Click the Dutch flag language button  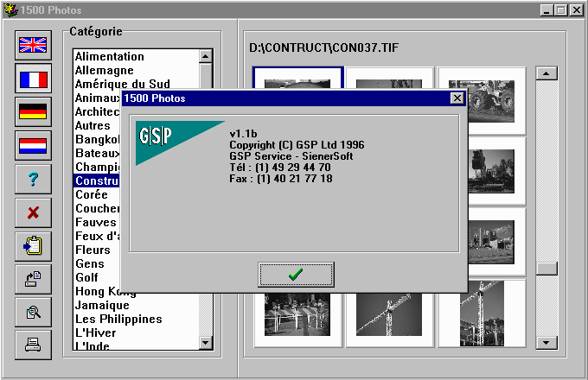(33, 146)
